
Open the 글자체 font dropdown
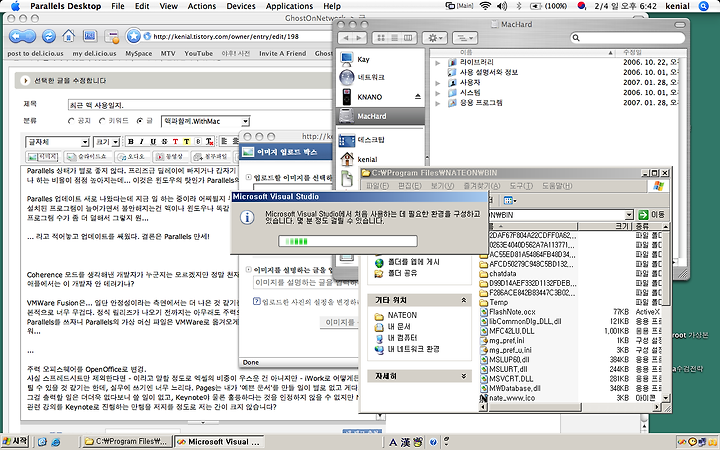pyautogui.click(x=57, y=142)
